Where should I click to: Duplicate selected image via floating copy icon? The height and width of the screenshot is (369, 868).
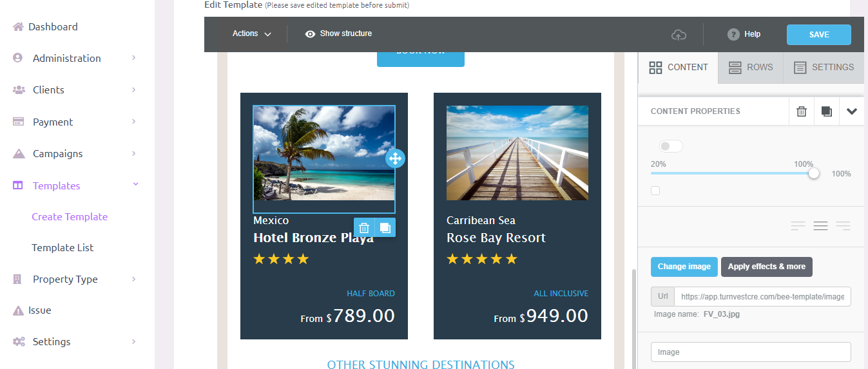385,227
